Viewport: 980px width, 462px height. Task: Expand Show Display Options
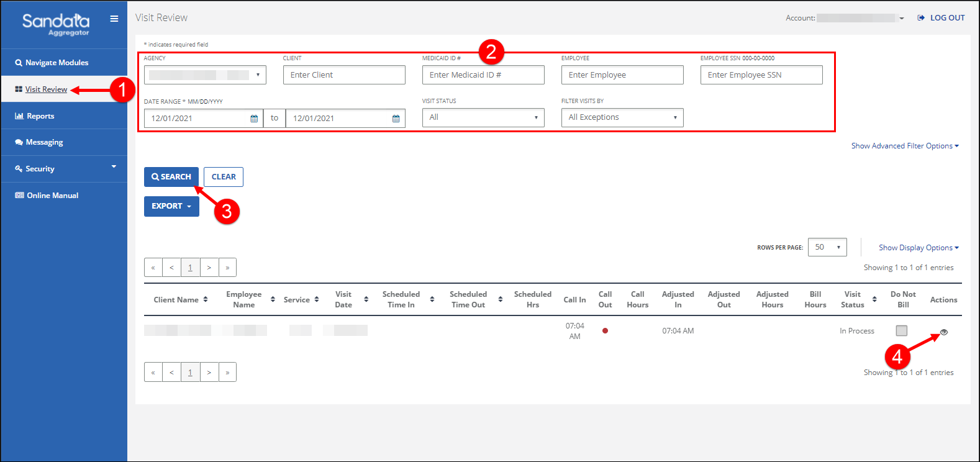918,248
